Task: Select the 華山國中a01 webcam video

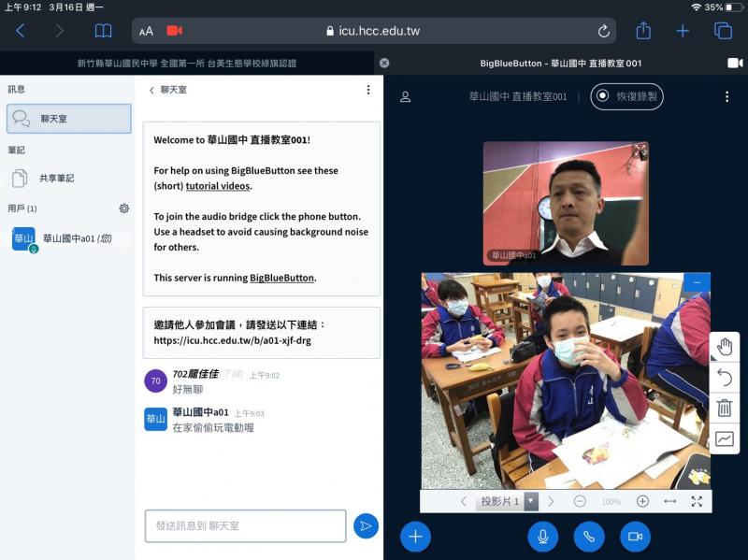Action: click(566, 203)
